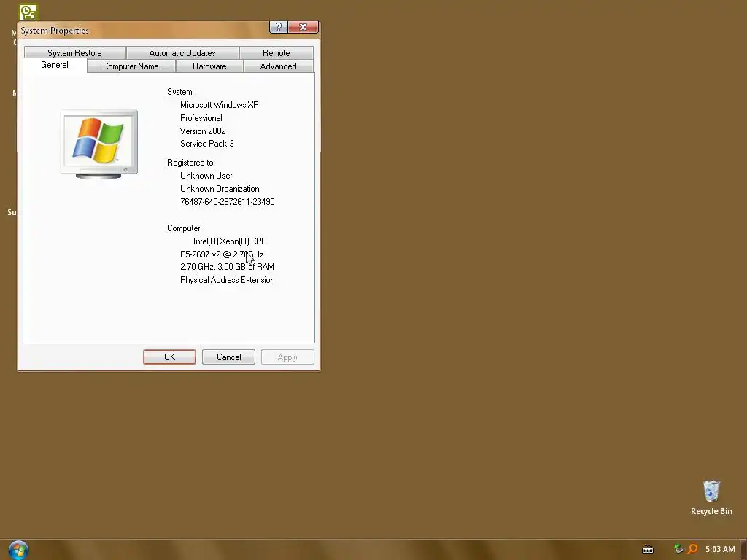This screenshot has height=560, width=747.
Task: Click the taskbar clock showing 5:03 AM
Action: [x=720, y=550]
